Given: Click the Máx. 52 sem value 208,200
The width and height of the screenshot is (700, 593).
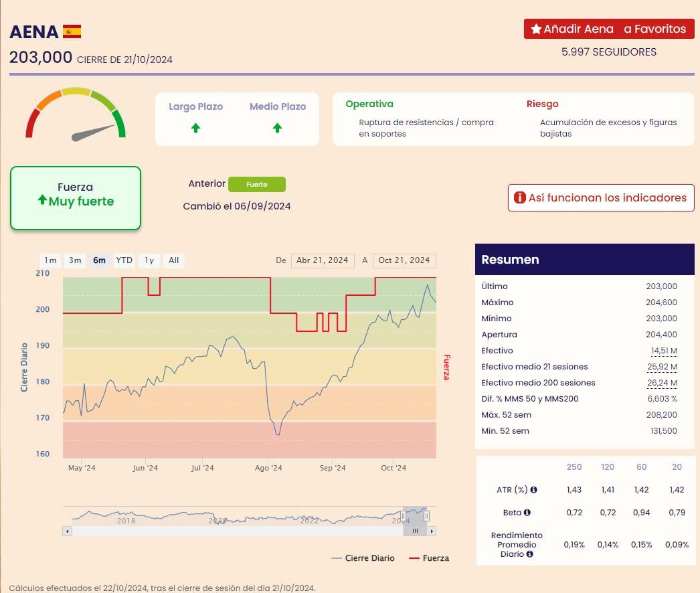Looking at the screenshot, I should click(662, 415).
